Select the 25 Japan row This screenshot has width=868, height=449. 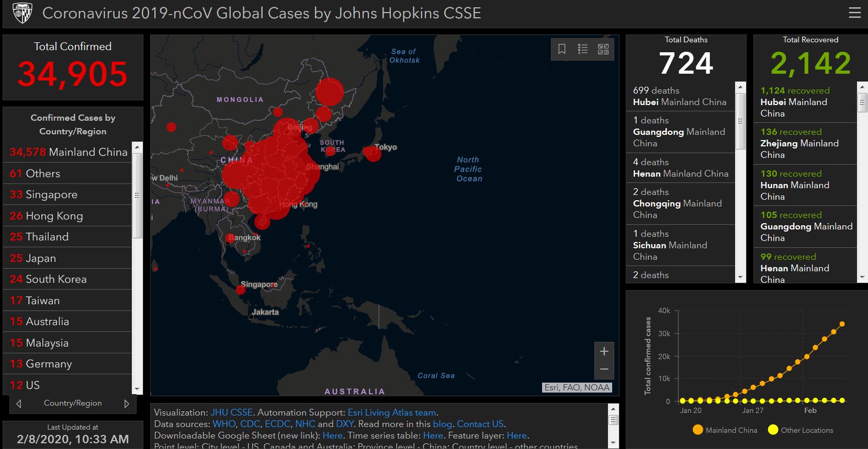point(67,258)
